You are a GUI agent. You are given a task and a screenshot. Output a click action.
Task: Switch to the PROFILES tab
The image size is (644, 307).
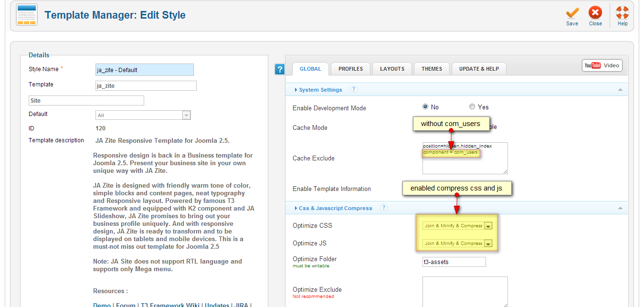pos(351,69)
